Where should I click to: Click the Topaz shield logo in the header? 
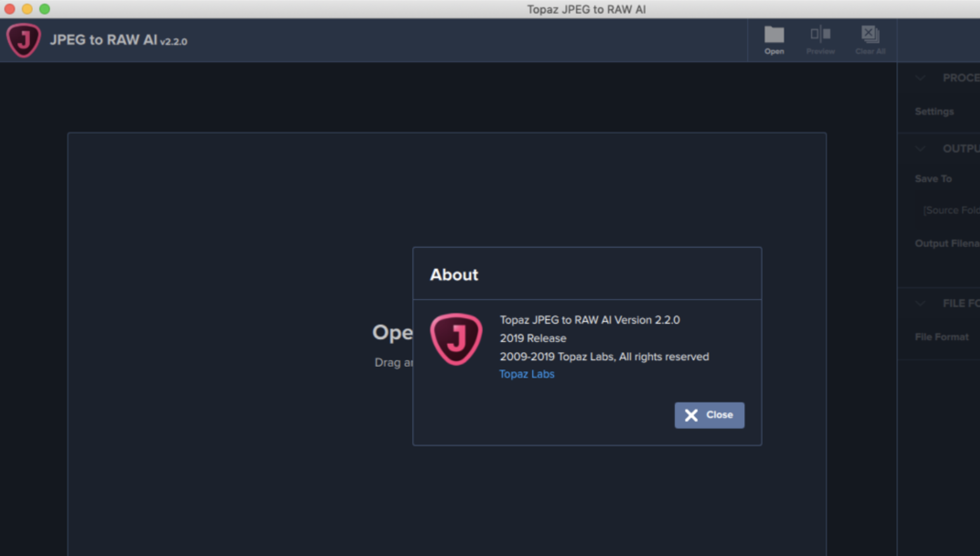[23, 39]
